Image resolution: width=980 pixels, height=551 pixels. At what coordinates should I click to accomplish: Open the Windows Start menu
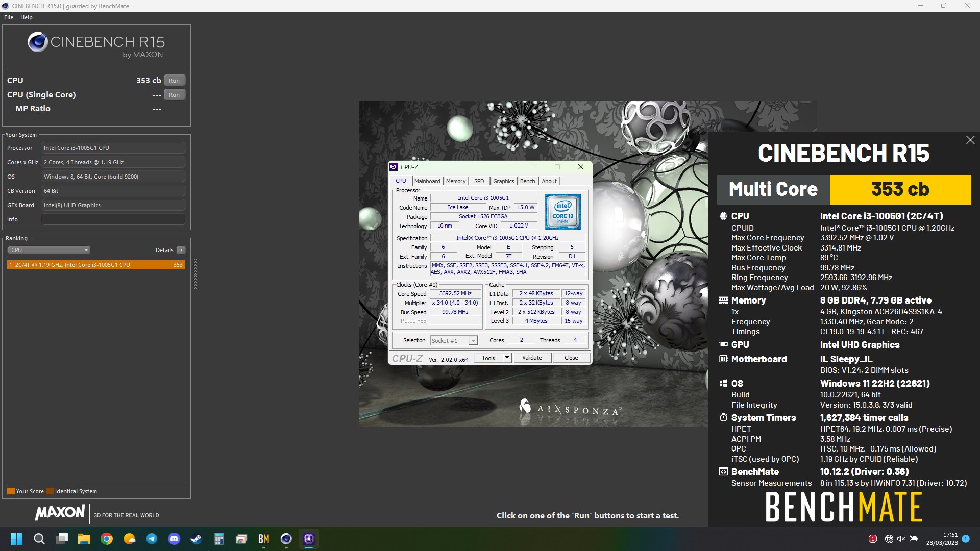point(16,539)
